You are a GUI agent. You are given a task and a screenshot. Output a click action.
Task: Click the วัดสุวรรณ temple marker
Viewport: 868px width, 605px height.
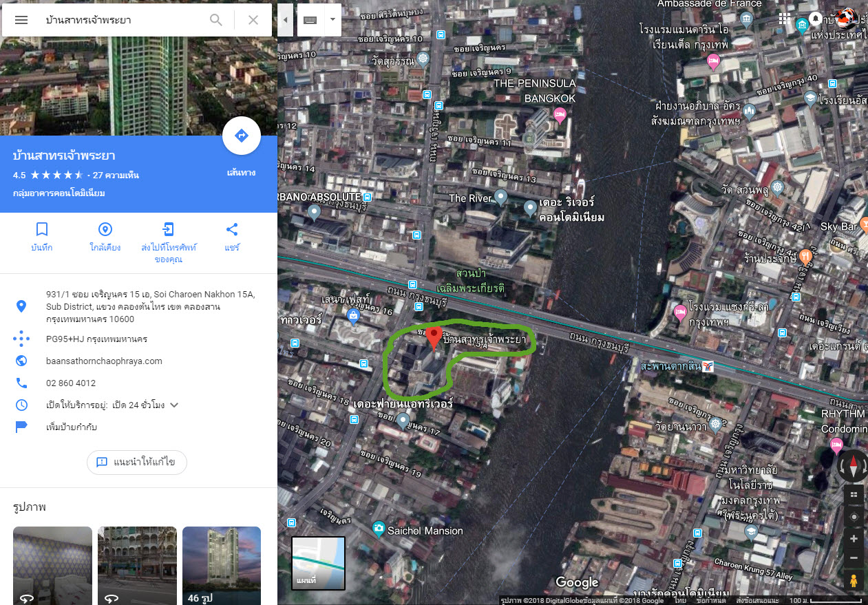[423, 58]
